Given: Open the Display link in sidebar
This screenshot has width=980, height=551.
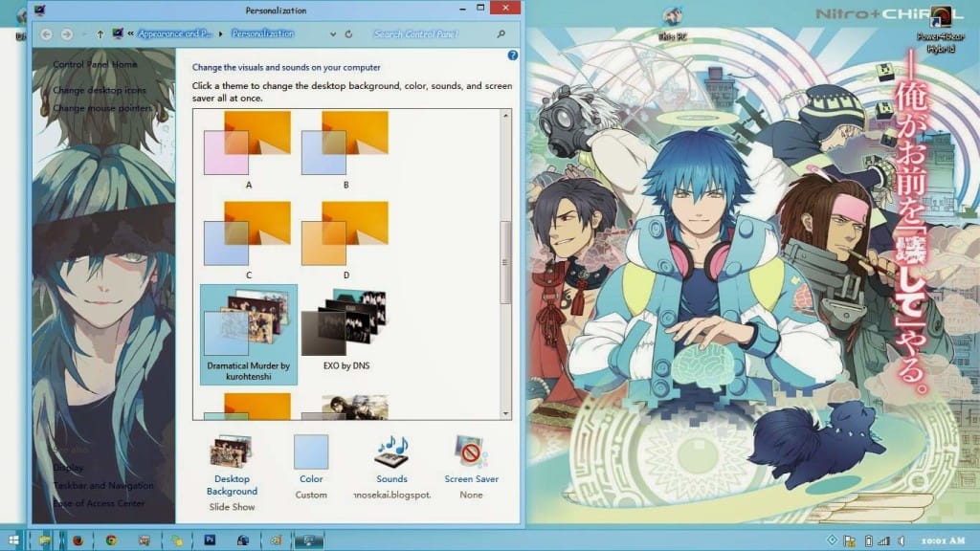Looking at the screenshot, I should click(x=68, y=467).
